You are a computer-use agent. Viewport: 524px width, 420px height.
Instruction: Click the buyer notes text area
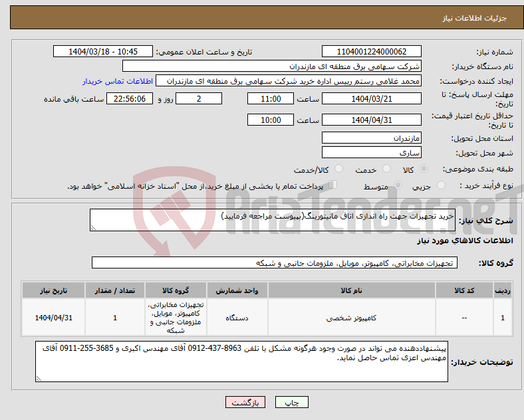tap(241, 362)
